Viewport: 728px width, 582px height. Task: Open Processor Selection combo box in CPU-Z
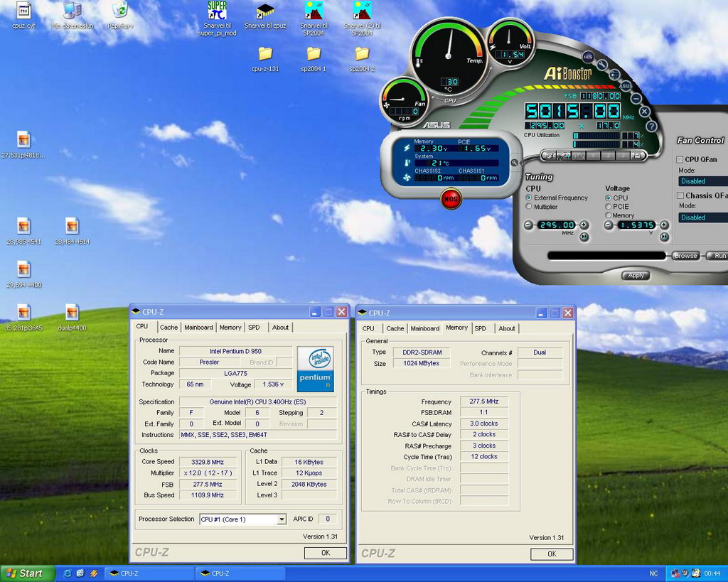click(243, 519)
